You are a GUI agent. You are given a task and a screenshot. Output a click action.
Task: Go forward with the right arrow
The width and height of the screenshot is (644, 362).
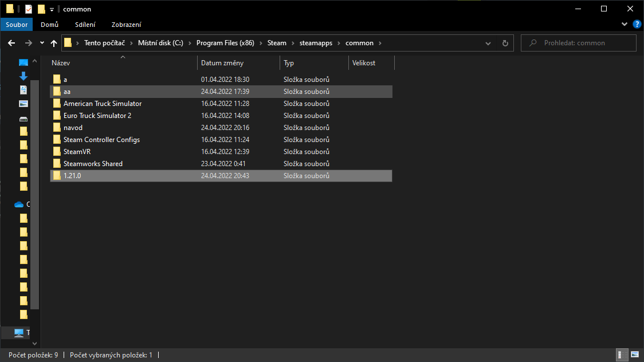28,43
